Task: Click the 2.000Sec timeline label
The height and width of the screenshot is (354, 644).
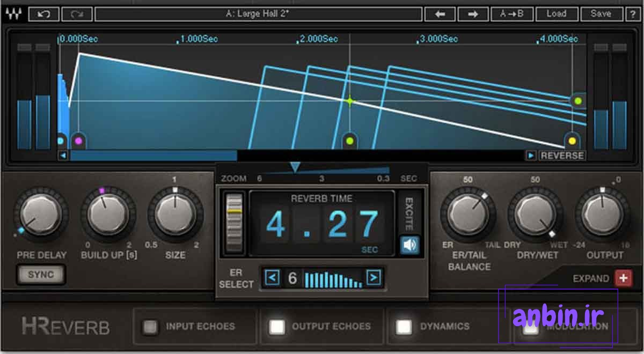Action: (318, 39)
